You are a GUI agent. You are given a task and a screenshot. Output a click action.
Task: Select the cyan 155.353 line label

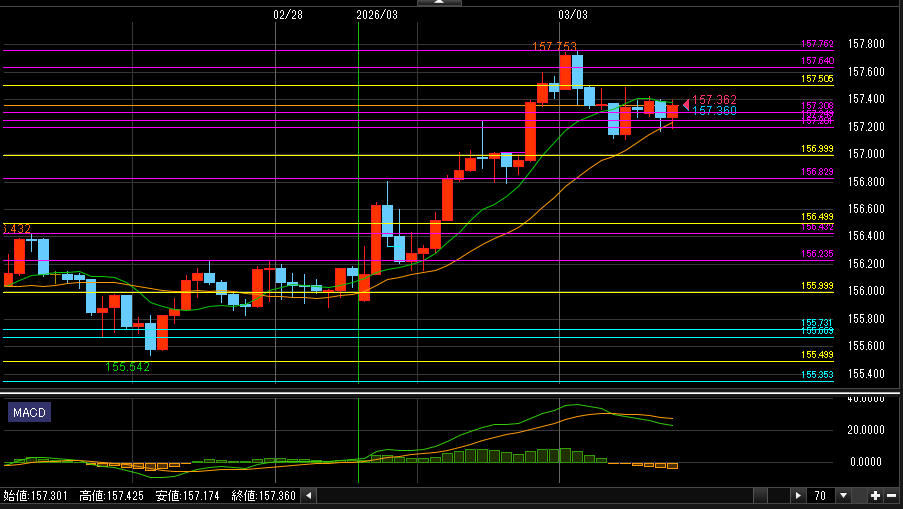(817, 375)
